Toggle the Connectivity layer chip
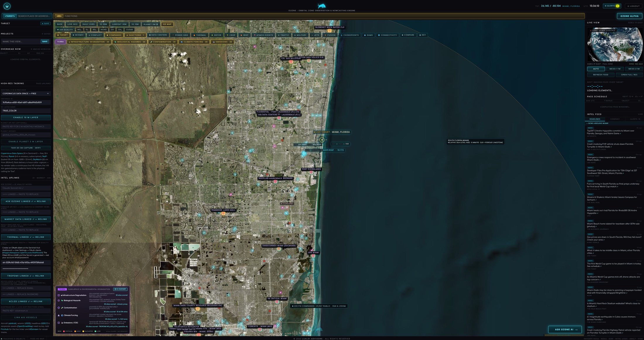This screenshot has height=340, width=644. coord(388,35)
